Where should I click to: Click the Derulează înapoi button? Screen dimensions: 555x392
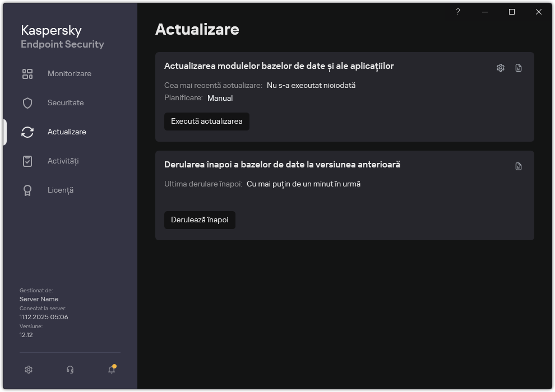coord(200,220)
